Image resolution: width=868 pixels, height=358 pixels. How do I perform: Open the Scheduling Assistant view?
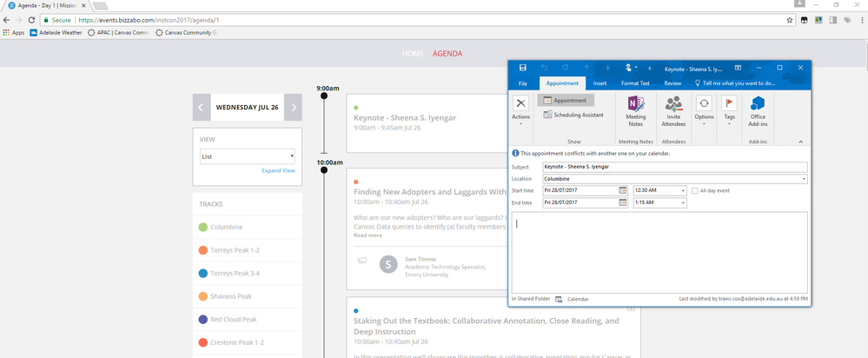pos(573,115)
